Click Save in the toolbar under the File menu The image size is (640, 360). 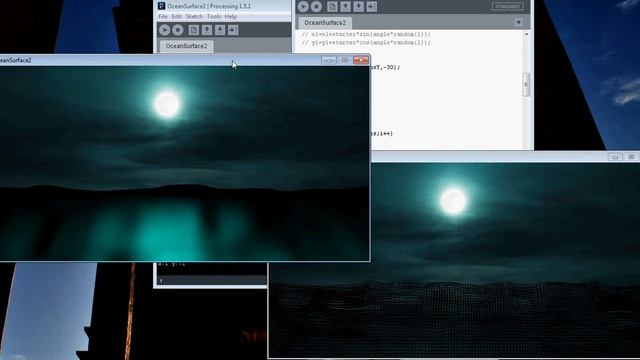click(x=220, y=30)
